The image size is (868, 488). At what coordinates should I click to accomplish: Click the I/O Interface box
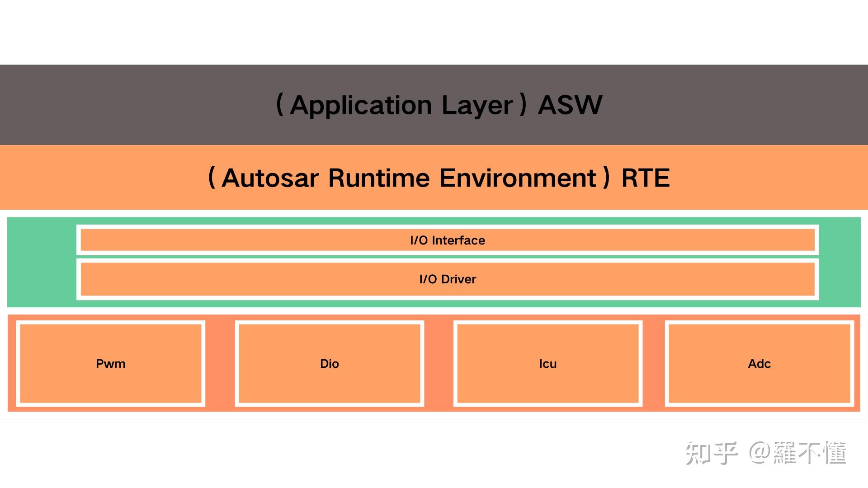click(x=447, y=240)
